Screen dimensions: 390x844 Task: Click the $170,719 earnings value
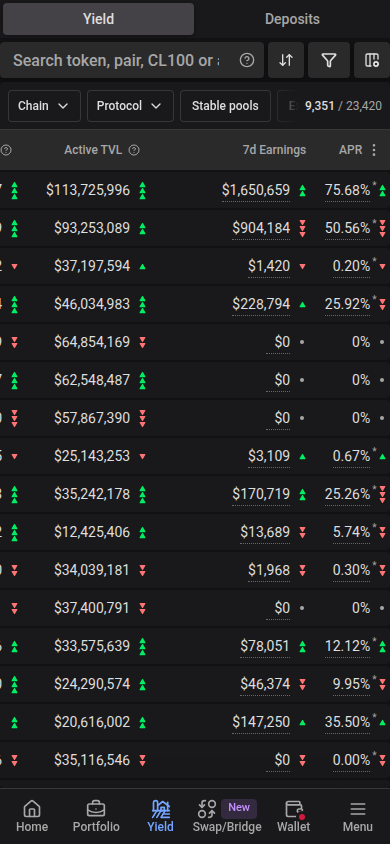[x=261, y=494]
